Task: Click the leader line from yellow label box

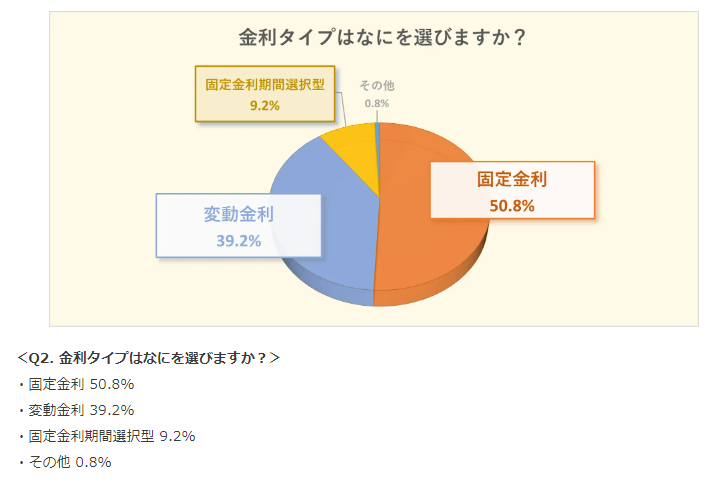Action: point(342,108)
